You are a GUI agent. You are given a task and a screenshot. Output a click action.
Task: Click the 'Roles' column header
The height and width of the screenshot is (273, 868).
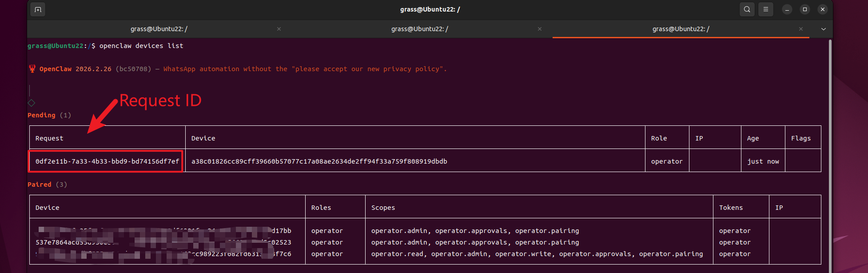[321, 208]
